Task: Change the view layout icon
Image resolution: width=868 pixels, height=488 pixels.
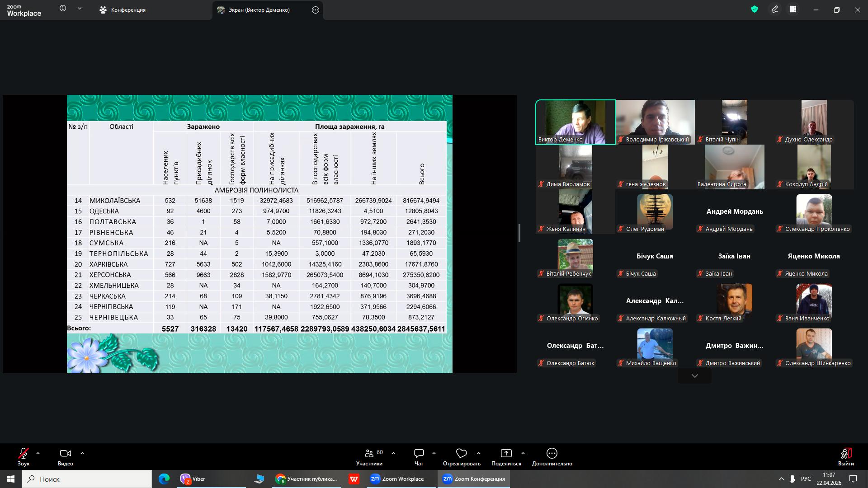Action: click(793, 9)
